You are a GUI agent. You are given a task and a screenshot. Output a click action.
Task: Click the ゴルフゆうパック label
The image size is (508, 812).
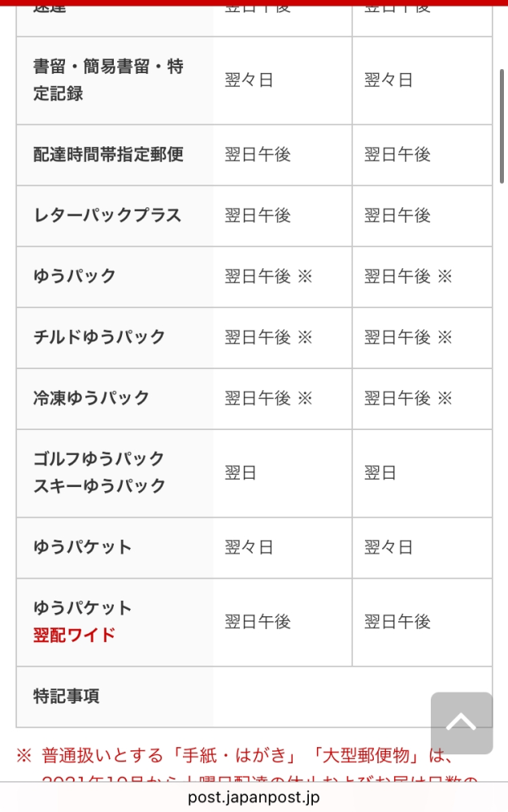click(x=99, y=458)
